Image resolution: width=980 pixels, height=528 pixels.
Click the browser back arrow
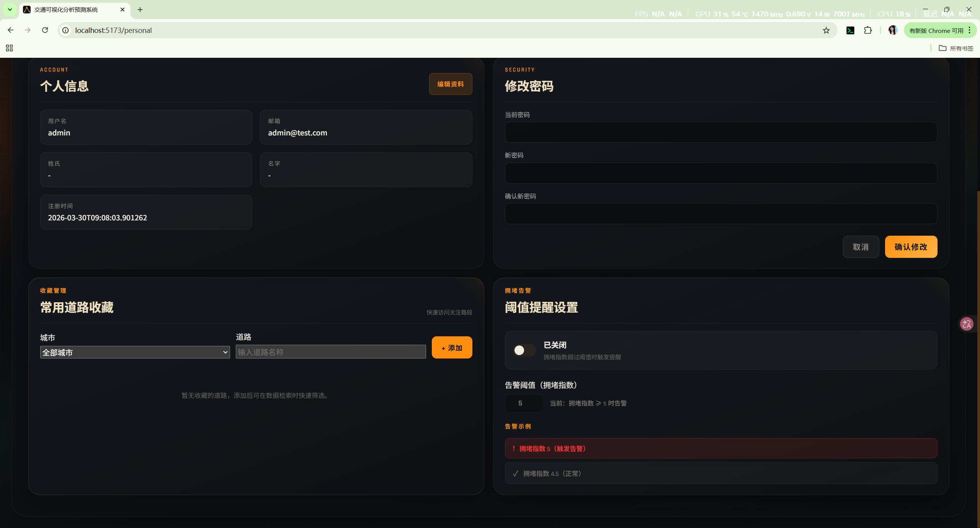[x=10, y=30]
